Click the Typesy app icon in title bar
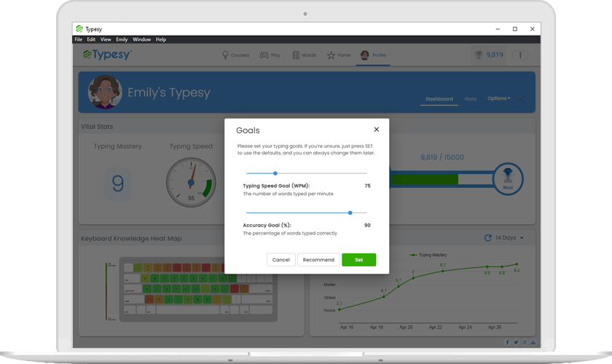The width and height of the screenshot is (612, 364). [x=79, y=29]
